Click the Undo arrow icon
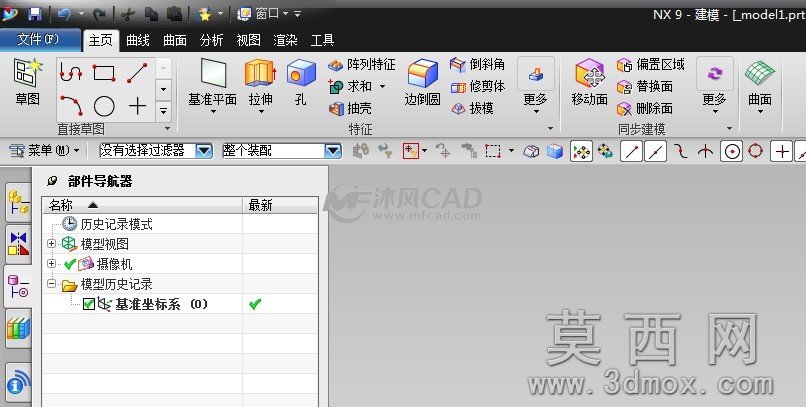The image size is (806, 407). [x=64, y=14]
